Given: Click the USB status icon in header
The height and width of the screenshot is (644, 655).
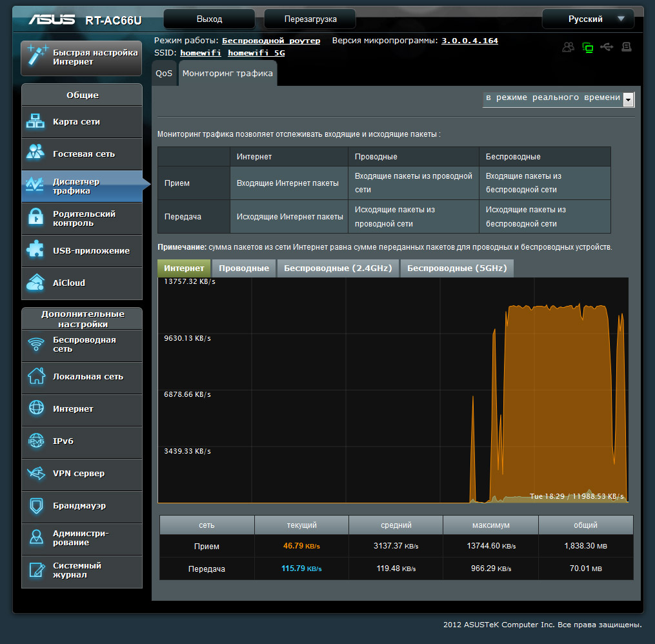Looking at the screenshot, I should pyautogui.click(x=607, y=47).
